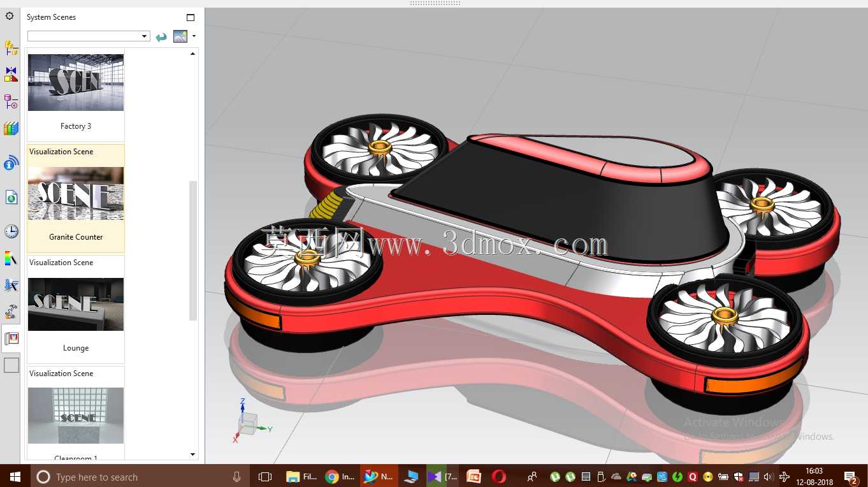Click the dotted grip handle atop viewport

pyautogui.click(x=435, y=3)
